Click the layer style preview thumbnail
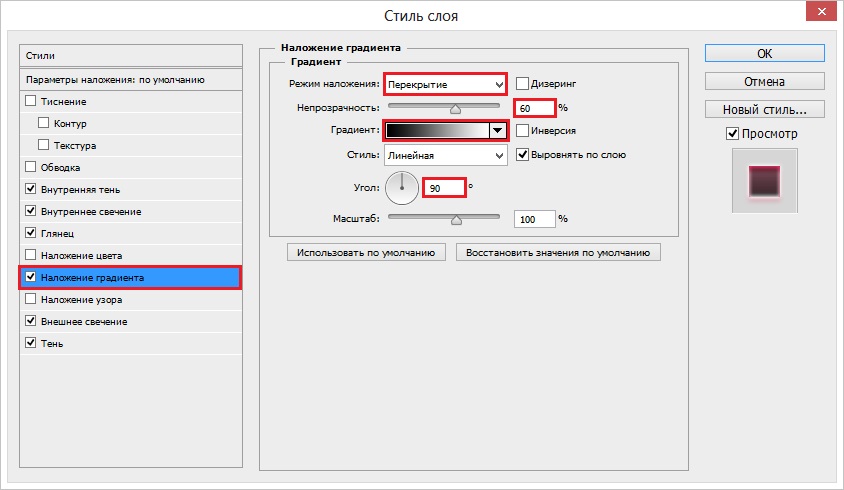This screenshot has width=844, height=490. [764, 180]
